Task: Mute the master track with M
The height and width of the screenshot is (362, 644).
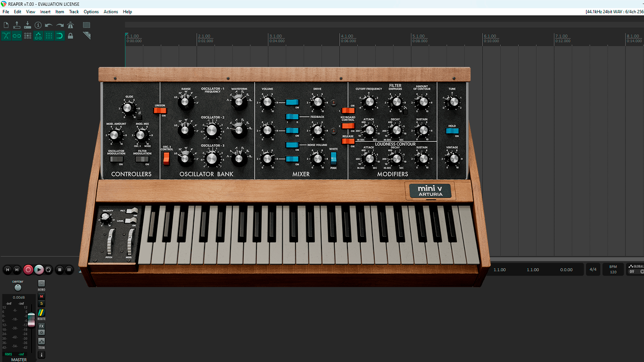Action: pos(41,296)
